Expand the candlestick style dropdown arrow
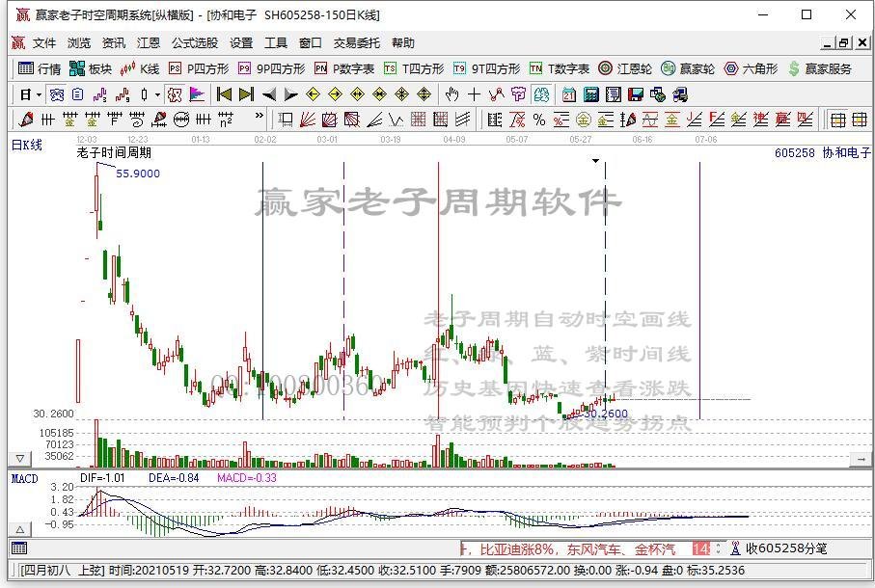This screenshot has height=588, width=875. pyautogui.click(x=158, y=95)
